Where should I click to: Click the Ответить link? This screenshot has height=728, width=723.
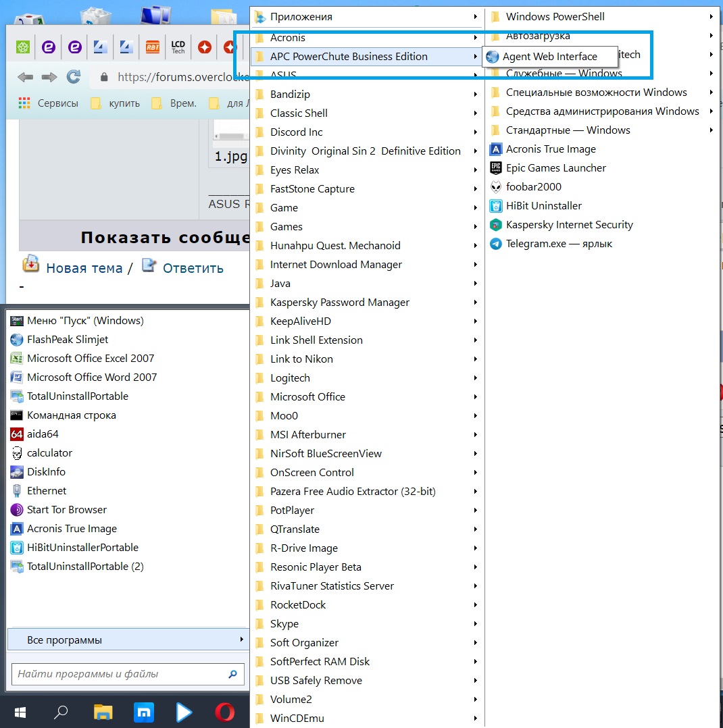point(193,268)
